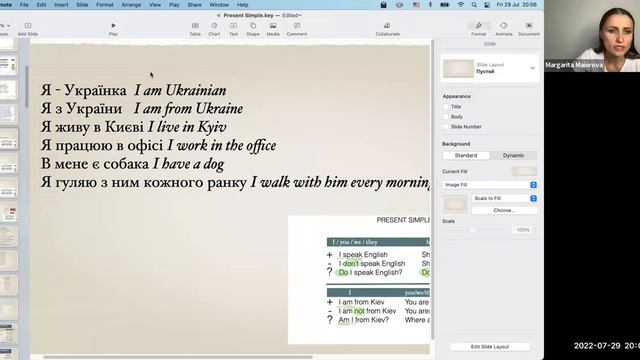Click the Add Slide toolbar icon
640x360 pixels.
[28, 26]
